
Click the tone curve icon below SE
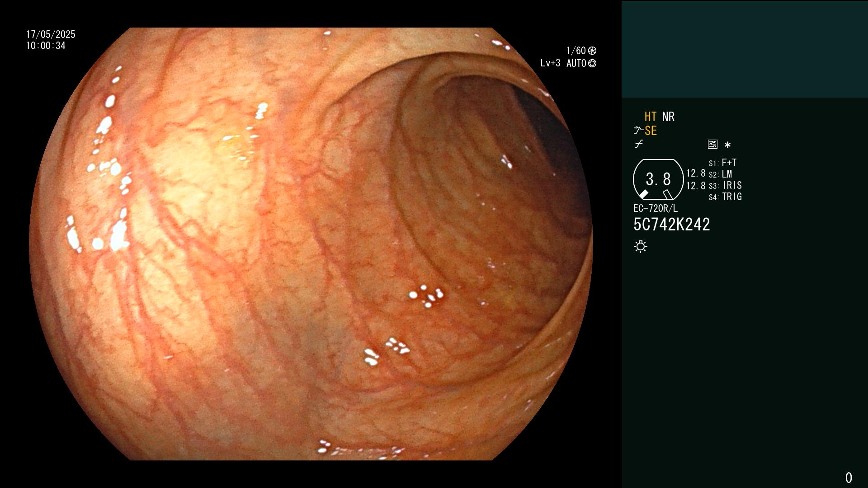[639, 144]
